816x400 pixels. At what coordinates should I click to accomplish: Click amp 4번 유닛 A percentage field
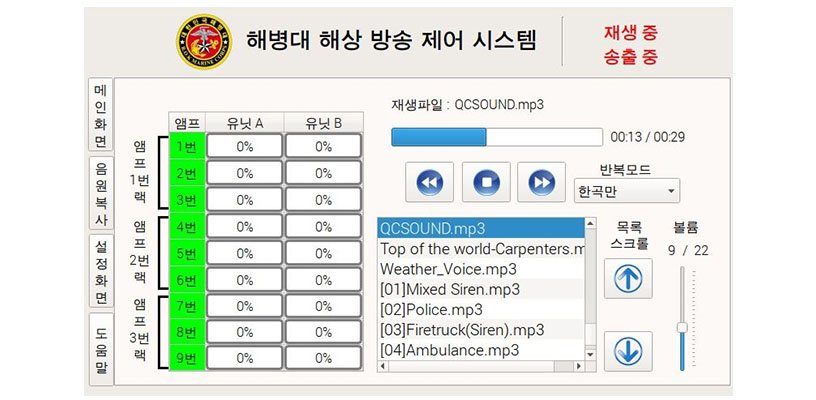tap(245, 227)
